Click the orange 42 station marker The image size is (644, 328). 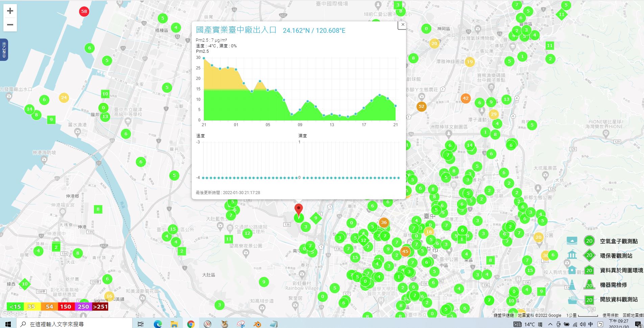(466, 98)
